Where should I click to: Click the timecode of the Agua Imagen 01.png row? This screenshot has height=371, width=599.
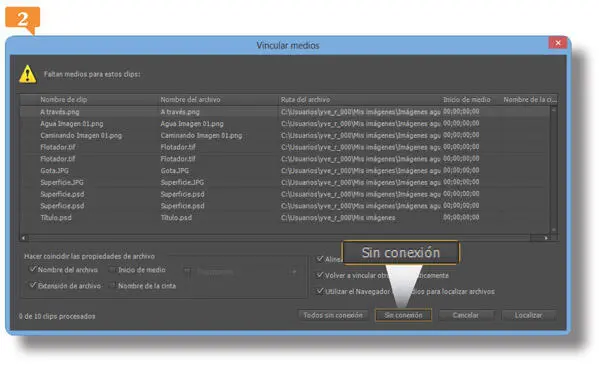[461, 123]
